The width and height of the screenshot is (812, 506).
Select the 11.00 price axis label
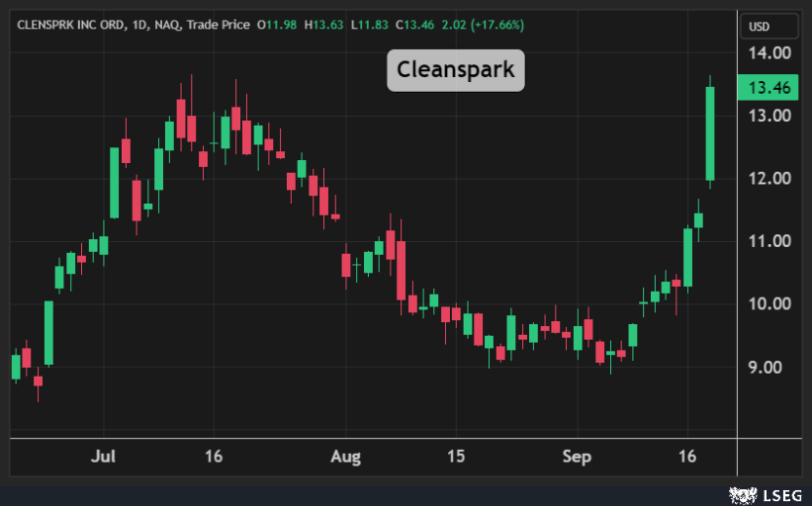768,241
